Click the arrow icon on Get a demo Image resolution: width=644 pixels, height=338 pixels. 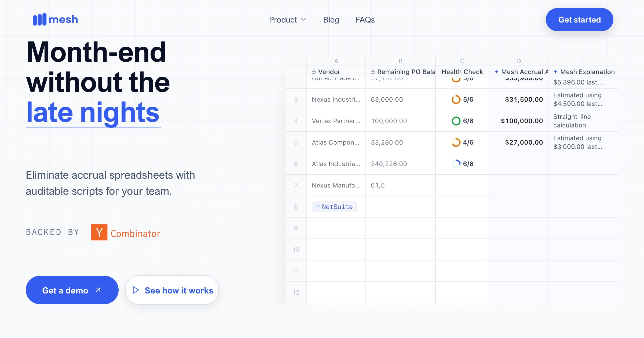point(98,290)
